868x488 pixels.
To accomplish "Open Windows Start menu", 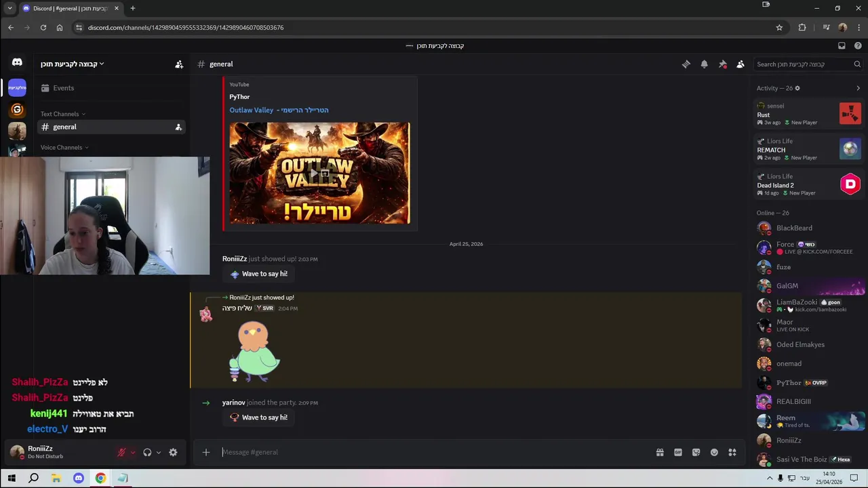I will (12, 479).
